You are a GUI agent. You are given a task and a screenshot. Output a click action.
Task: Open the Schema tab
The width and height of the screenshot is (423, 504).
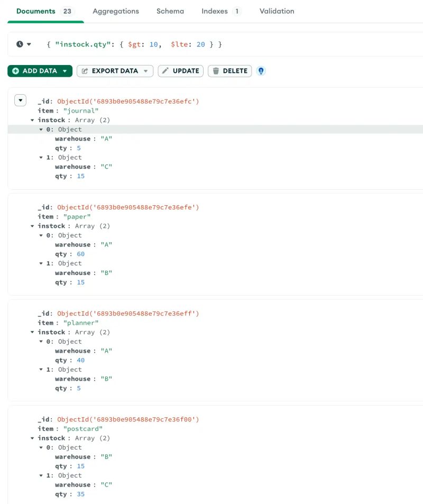tap(170, 11)
